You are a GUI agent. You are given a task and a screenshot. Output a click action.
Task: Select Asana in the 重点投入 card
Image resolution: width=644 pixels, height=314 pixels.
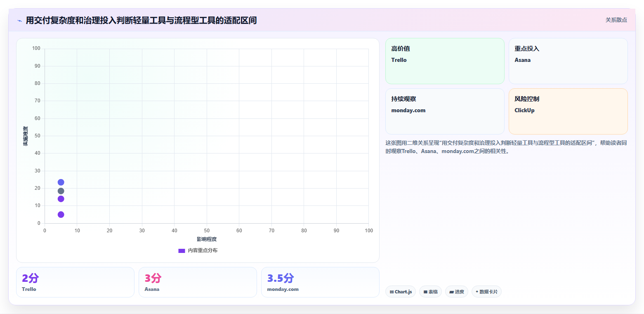(x=523, y=60)
